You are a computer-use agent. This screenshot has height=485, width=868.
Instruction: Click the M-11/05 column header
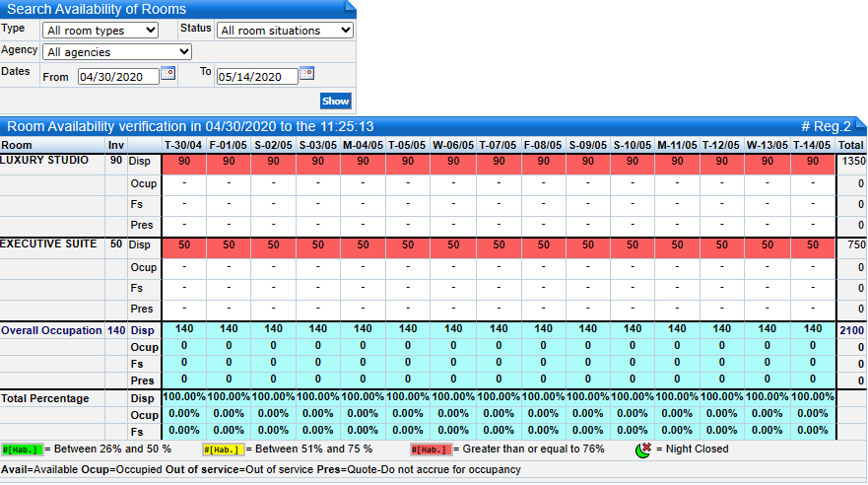tap(677, 145)
